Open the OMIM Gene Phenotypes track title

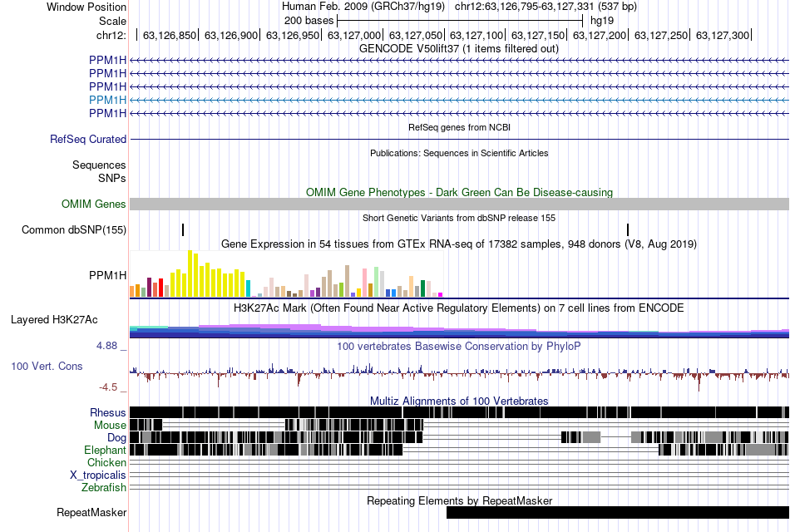click(459, 193)
